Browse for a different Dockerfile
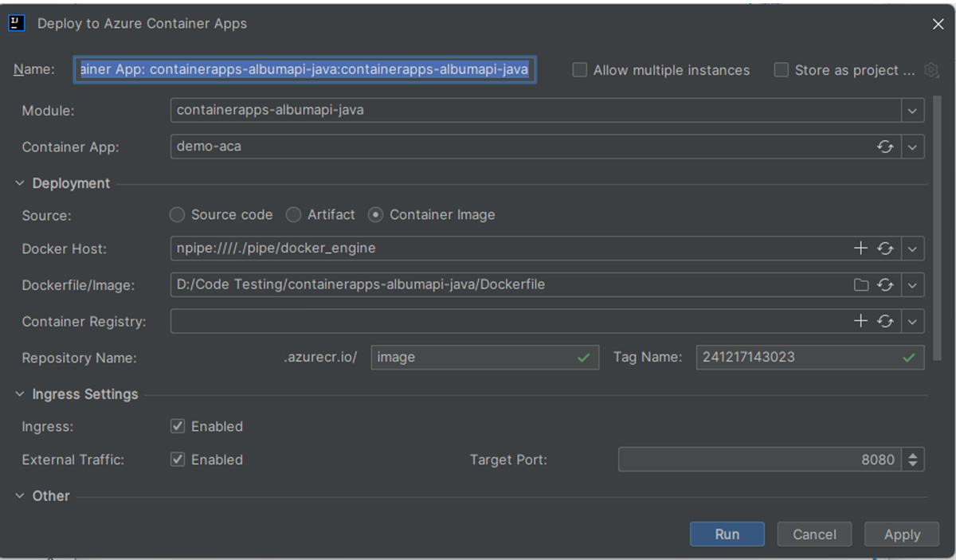 [x=860, y=284]
